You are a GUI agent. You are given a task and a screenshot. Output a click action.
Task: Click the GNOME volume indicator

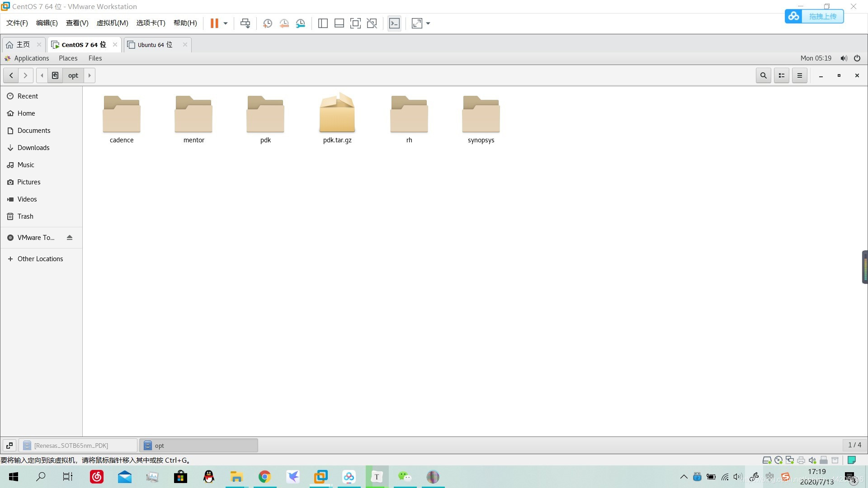pos(844,58)
